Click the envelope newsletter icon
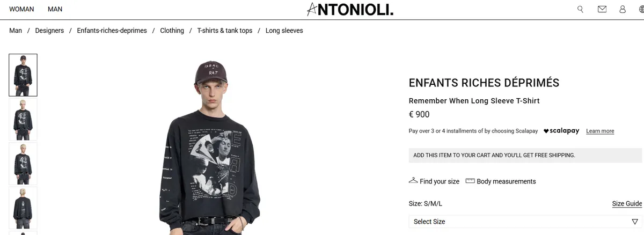 coord(602,9)
